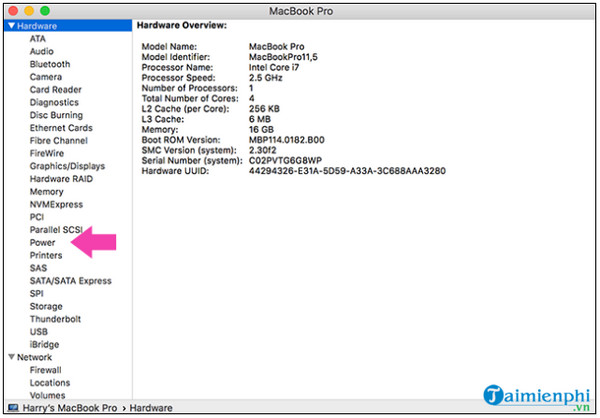Select PCI in hardware list

pyautogui.click(x=37, y=217)
